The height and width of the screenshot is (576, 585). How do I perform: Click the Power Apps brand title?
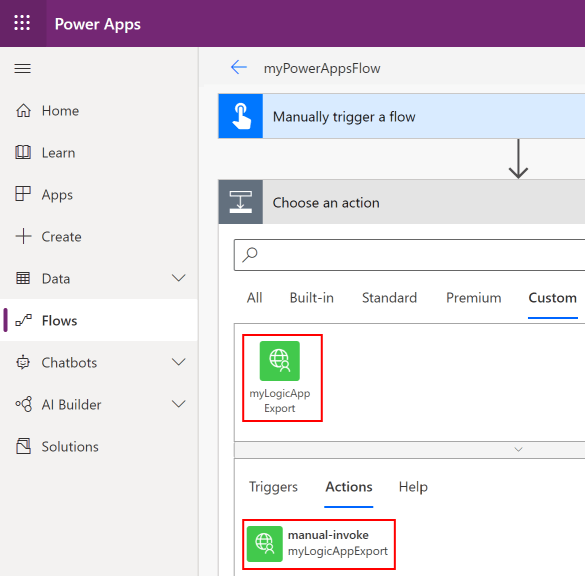pos(98,24)
